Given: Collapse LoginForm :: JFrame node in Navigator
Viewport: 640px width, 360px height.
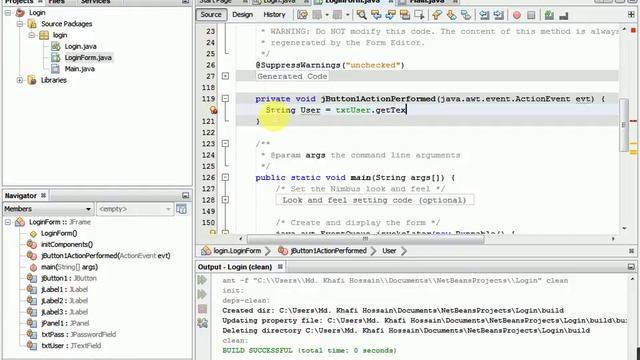Looking at the screenshot, I should point(8,222).
